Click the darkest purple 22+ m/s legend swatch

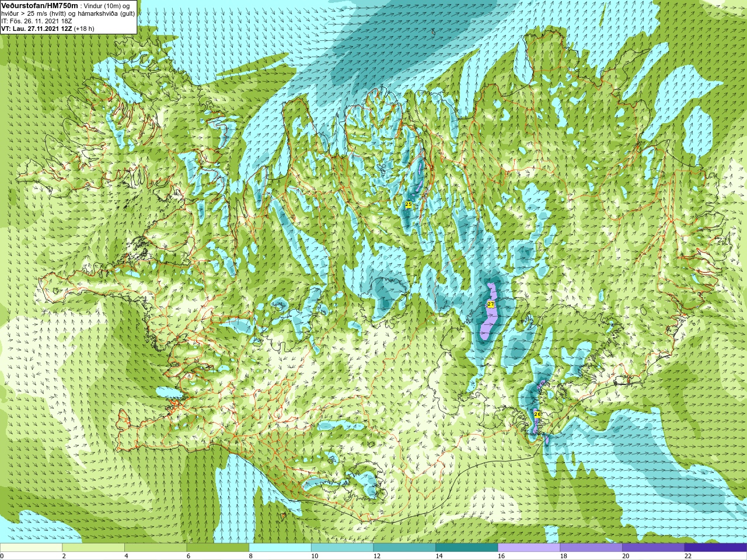pyautogui.click(x=715, y=548)
